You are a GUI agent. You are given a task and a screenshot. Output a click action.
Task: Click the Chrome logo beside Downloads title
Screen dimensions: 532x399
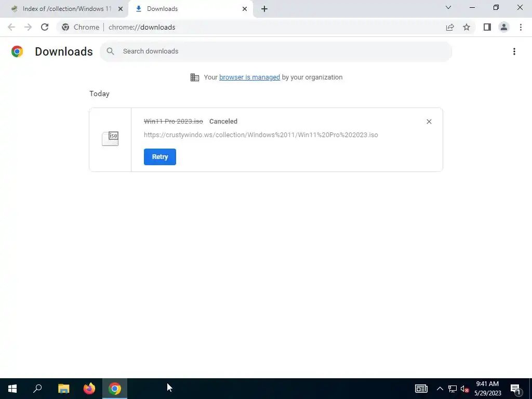click(17, 51)
